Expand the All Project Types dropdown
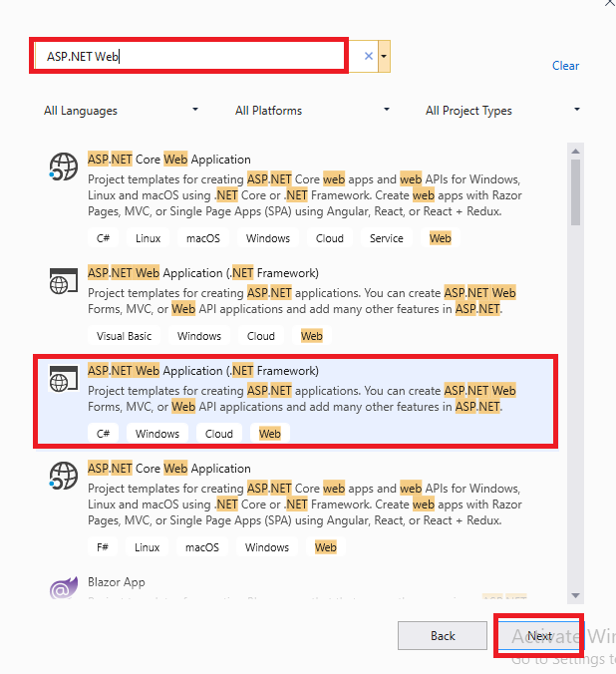This screenshot has height=674, width=616. [502, 111]
